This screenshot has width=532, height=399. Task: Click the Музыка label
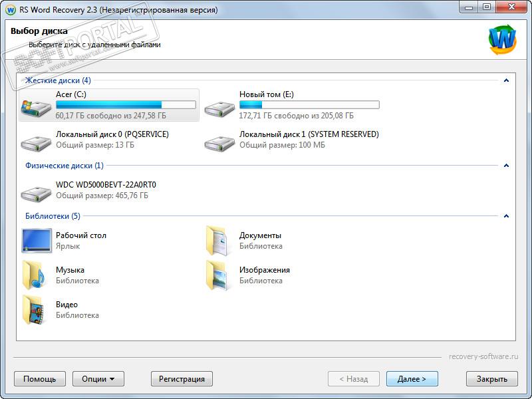(70, 270)
